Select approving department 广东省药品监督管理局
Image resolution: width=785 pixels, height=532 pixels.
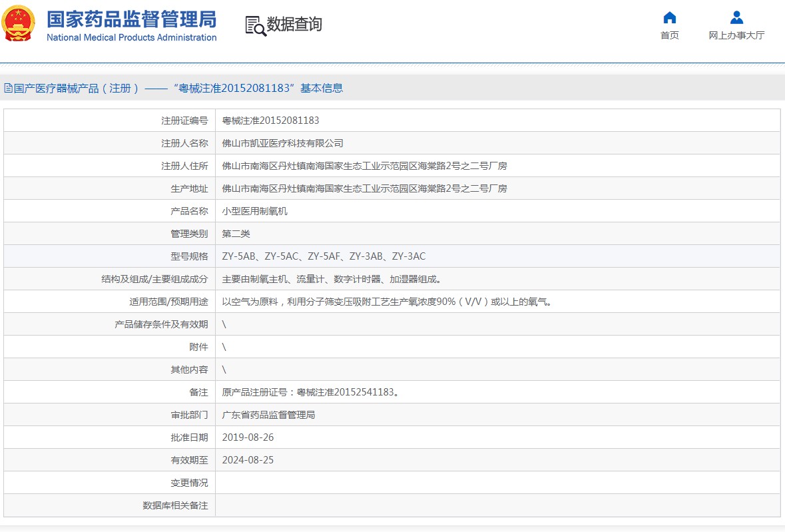click(268, 415)
